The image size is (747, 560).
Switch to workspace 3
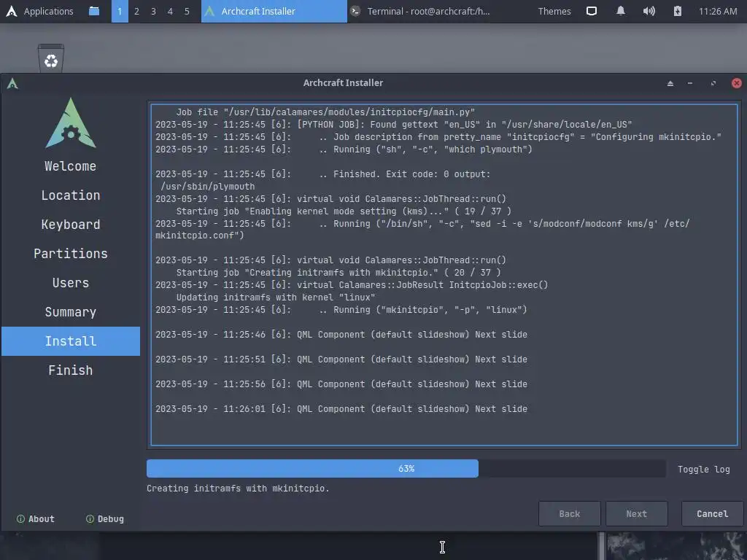click(x=153, y=11)
